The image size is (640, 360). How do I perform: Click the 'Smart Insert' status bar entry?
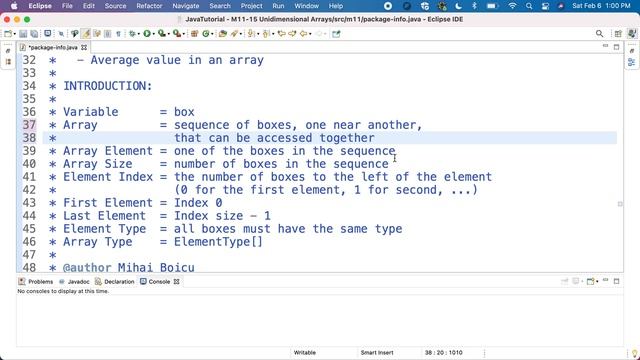[377, 353]
